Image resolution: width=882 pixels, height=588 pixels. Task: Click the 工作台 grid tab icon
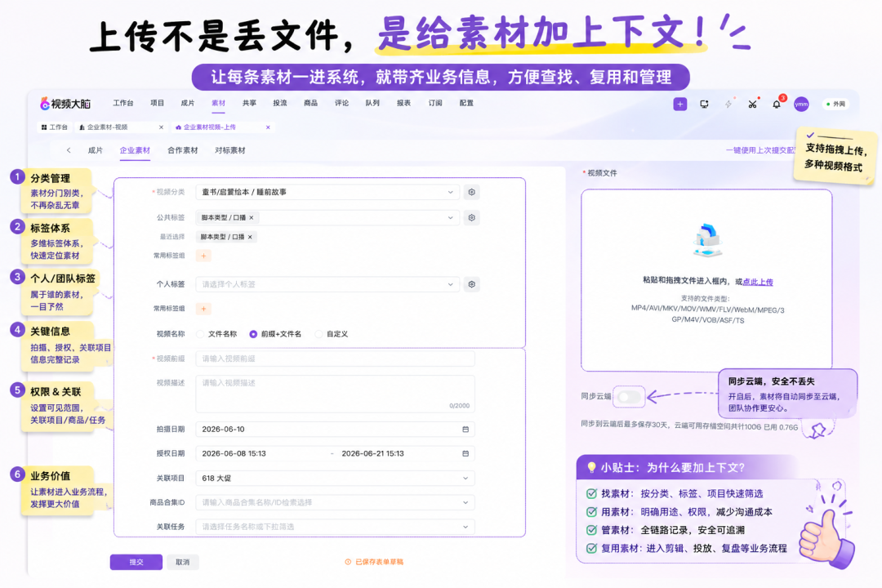44,127
